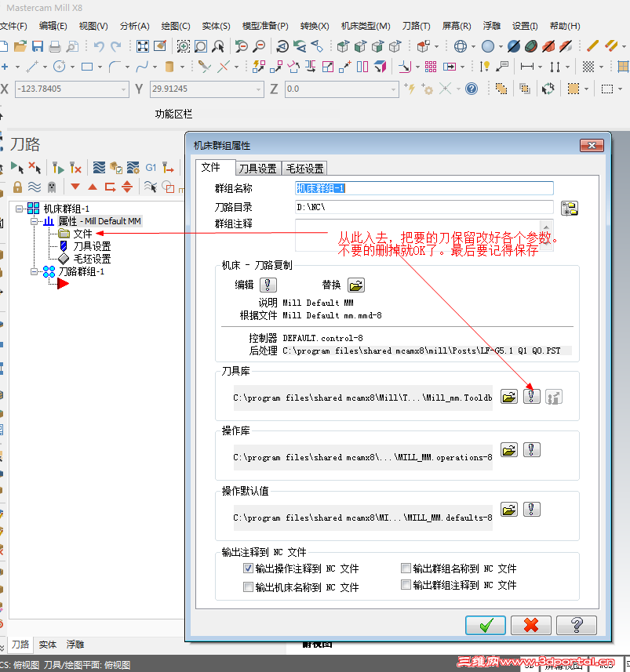Select 刀具设置 item in toolpath tree
630x672 pixels.
[x=92, y=246]
